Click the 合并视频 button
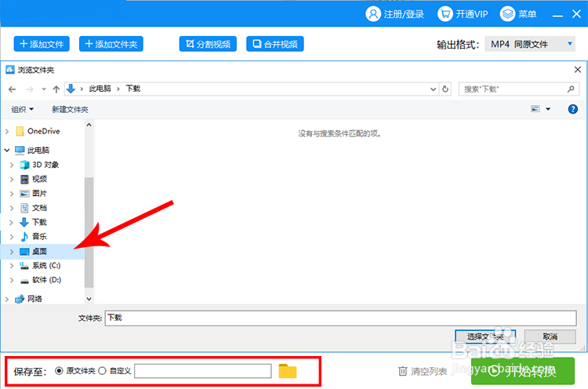 [275, 44]
